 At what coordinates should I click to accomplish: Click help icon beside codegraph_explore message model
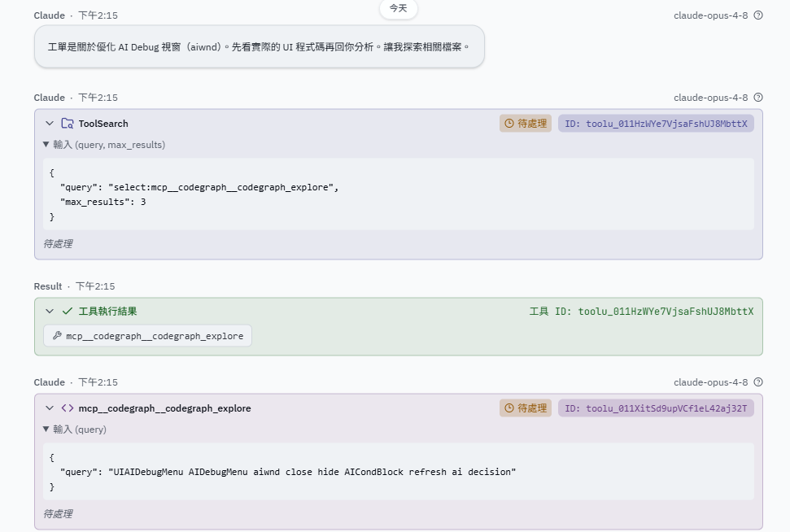[x=757, y=382]
